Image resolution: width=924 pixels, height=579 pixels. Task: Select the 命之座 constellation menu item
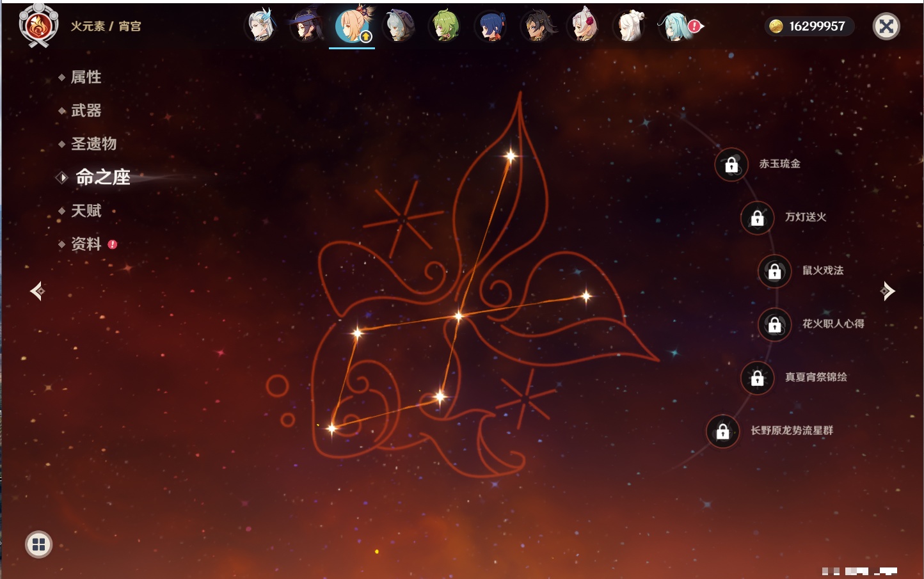point(102,177)
